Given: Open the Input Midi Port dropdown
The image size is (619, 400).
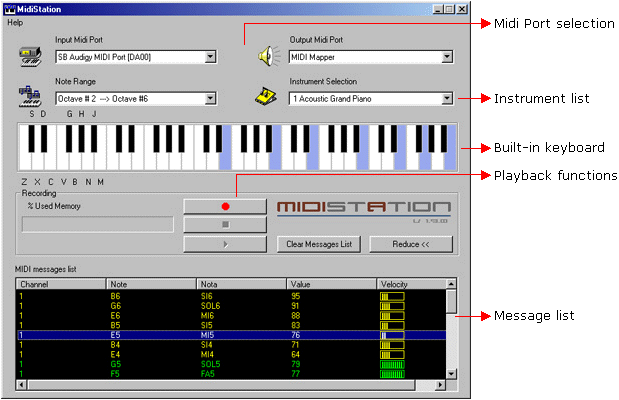Looking at the screenshot, I should point(210,58).
